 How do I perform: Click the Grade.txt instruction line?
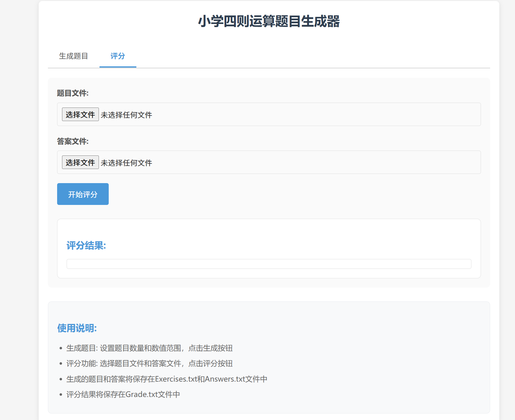pyautogui.click(x=123, y=394)
